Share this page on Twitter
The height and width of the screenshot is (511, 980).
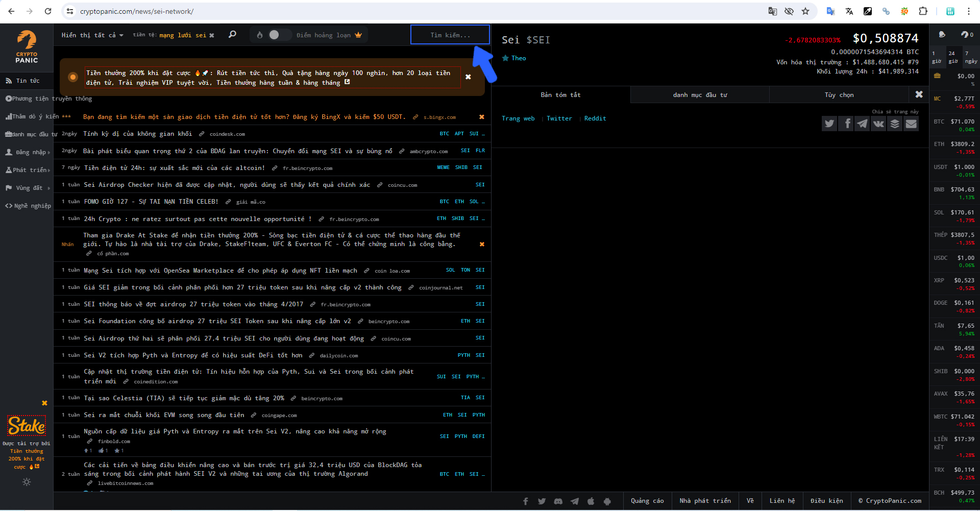click(x=829, y=124)
